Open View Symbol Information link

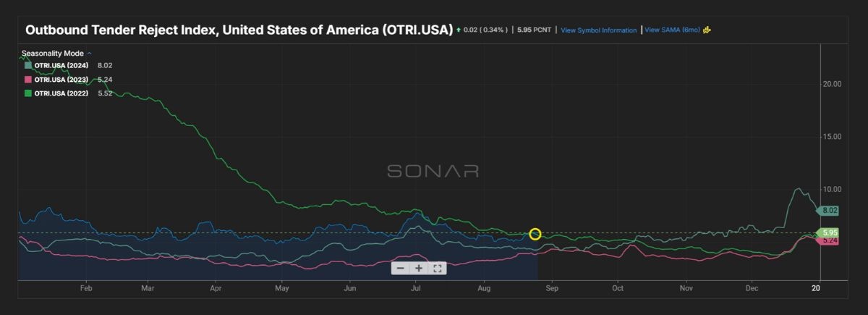pyautogui.click(x=598, y=30)
